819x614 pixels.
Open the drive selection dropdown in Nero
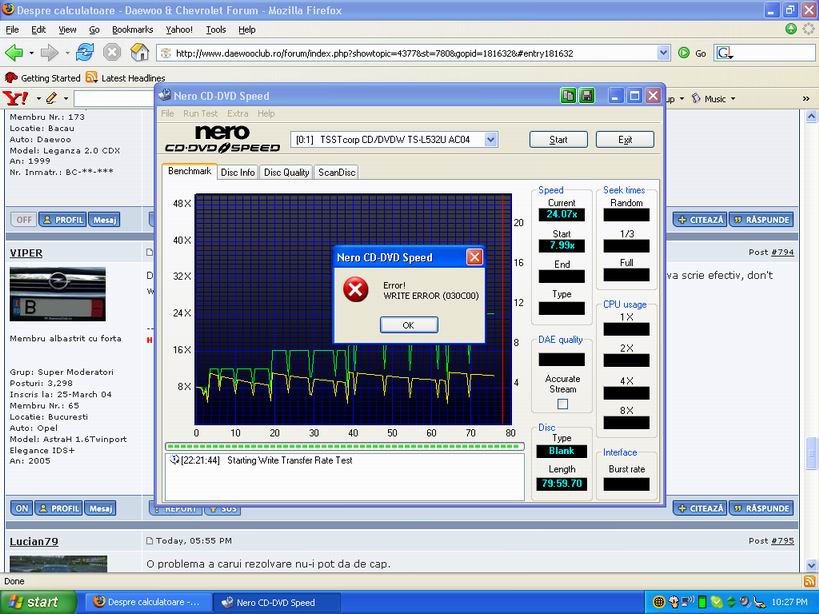pyautogui.click(x=490, y=139)
